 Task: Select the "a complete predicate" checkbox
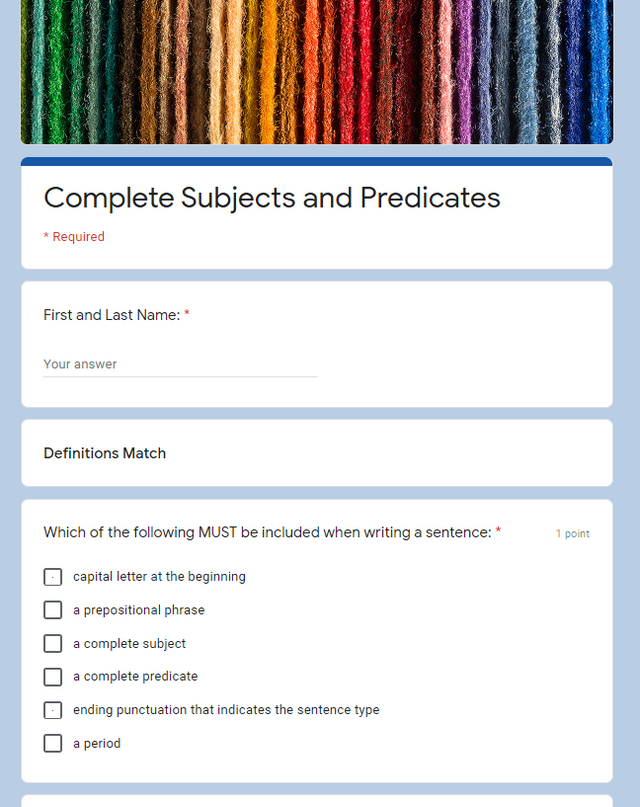click(x=52, y=677)
